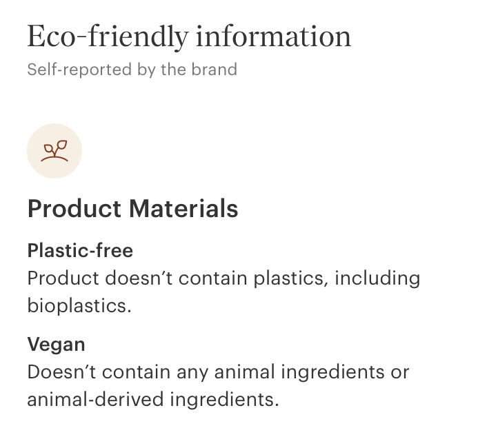Click the line "Product doesn't contain plastics, including"

point(223,278)
